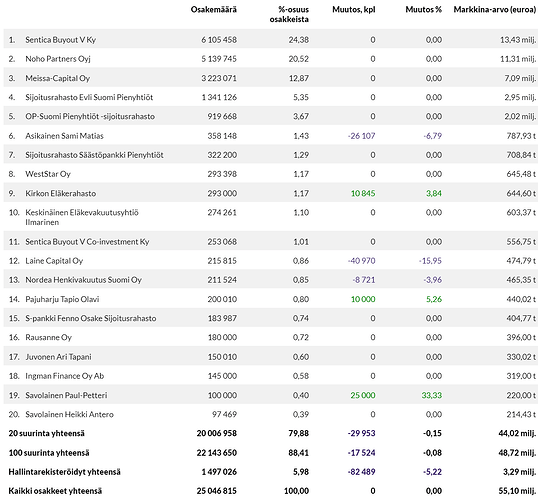The image size is (538, 500).
Task: Click Meissa-Capital Oy in the list
Action: 58,78
